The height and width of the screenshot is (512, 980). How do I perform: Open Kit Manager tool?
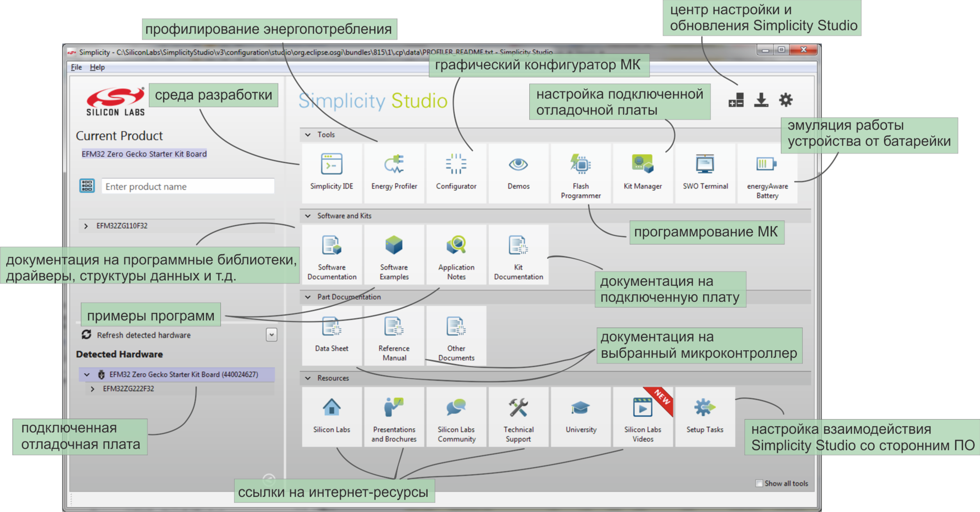tap(643, 174)
